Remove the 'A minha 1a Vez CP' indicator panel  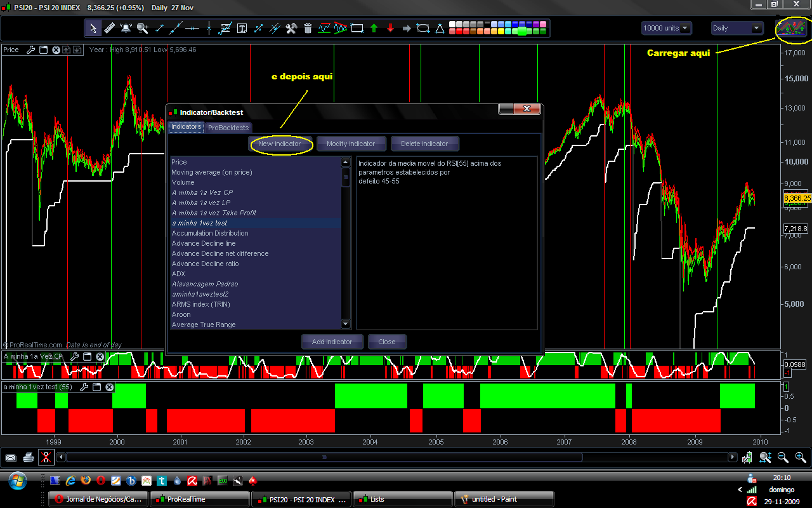coord(100,356)
